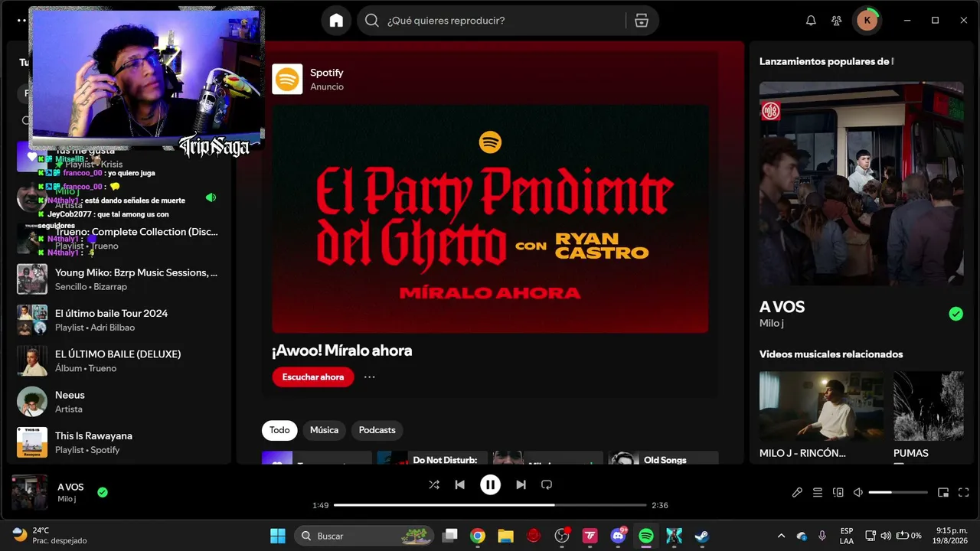
Task: Open connect to a device
Action: click(838, 492)
